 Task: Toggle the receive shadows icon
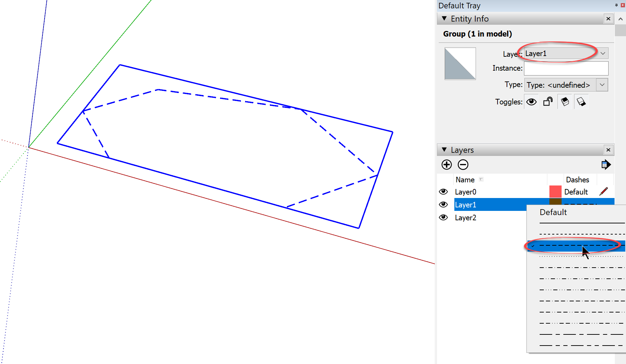click(x=581, y=102)
